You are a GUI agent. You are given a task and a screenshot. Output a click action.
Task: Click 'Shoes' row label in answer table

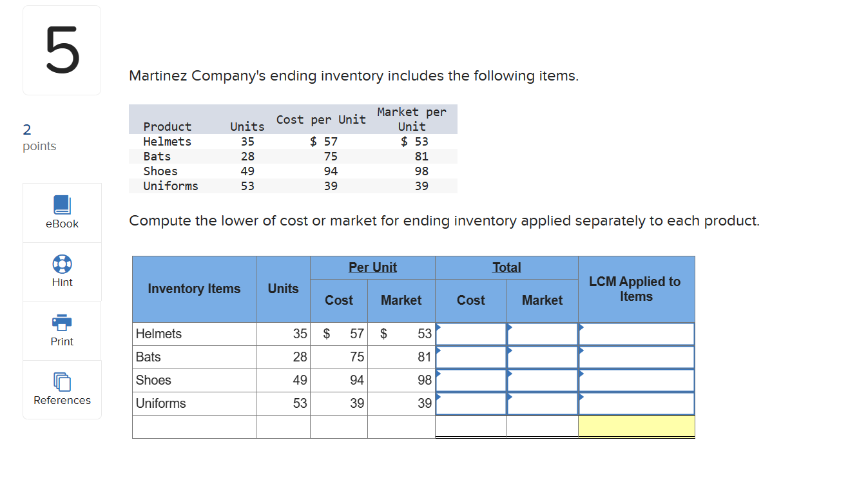pyautogui.click(x=153, y=380)
